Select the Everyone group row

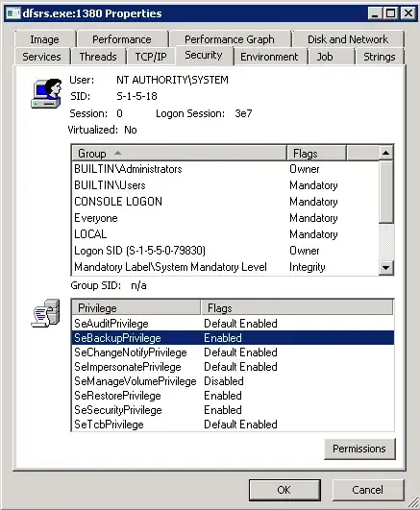point(225,218)
